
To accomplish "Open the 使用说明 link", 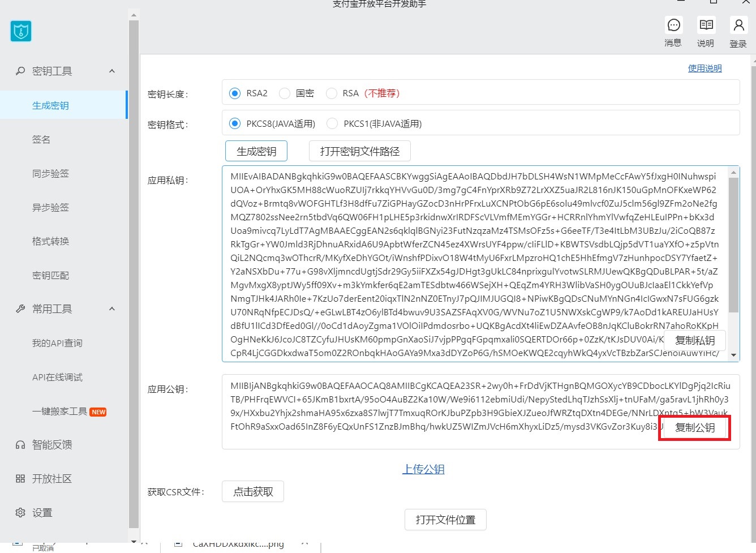I will point(705,68).
